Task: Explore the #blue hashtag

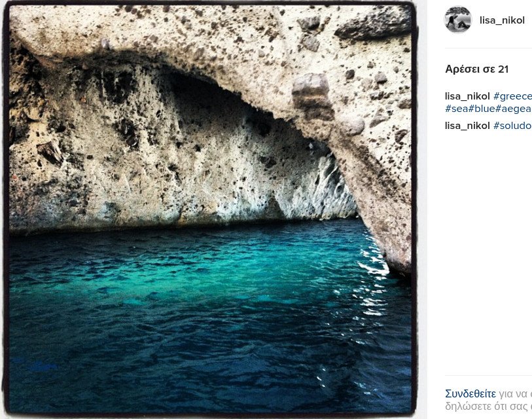Action: pos(482,108)
